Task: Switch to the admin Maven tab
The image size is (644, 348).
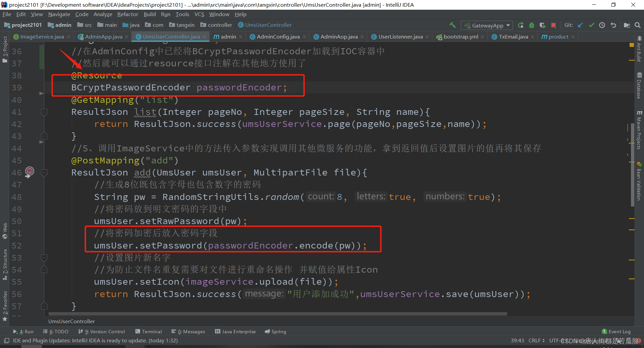Action: click(228, 37)
